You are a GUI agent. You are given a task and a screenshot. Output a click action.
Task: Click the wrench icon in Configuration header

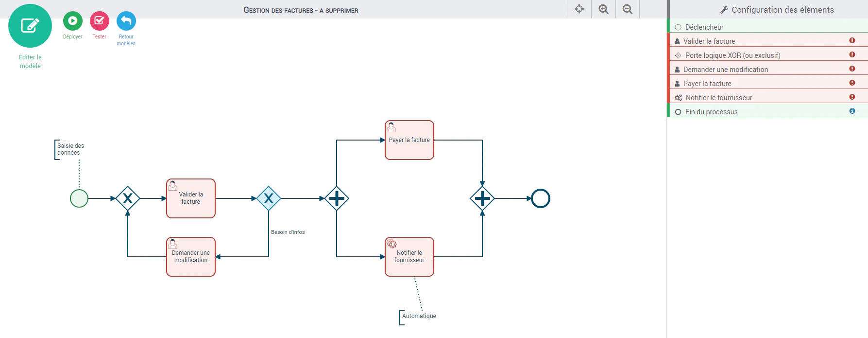(x=724, y=10)
